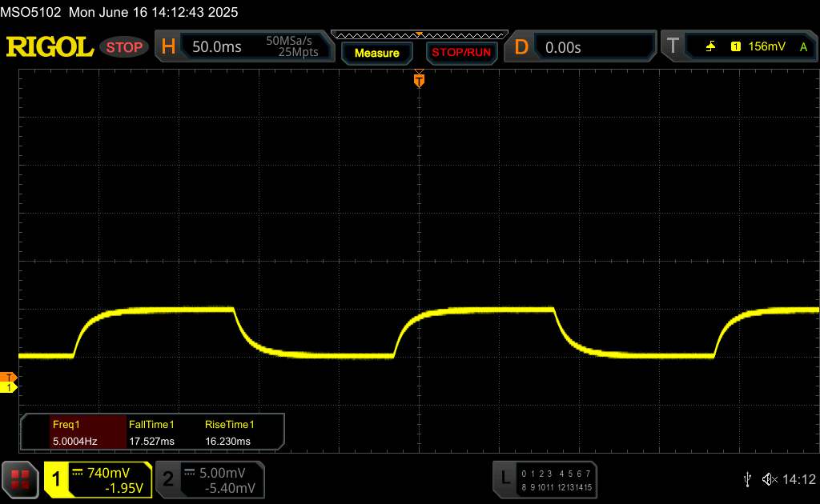
Task: Click the orange H horizontal icon
Action: pyautogui.click(x=168, y=47)
